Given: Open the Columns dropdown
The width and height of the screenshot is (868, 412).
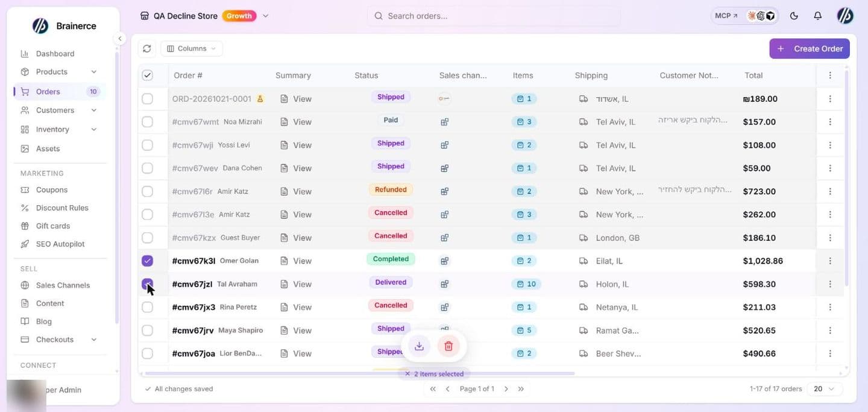Looking at the screenshot, I should point(192,48).
